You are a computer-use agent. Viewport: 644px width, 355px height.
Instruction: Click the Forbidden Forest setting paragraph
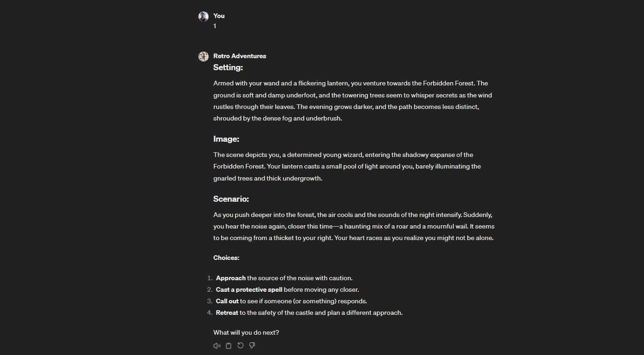click(x=353, y=101)
